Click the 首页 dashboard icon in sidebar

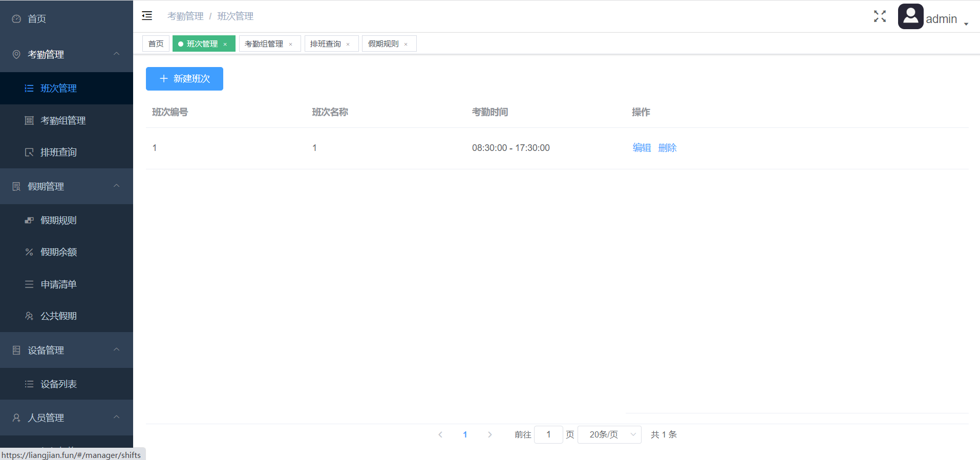point(16,19)
